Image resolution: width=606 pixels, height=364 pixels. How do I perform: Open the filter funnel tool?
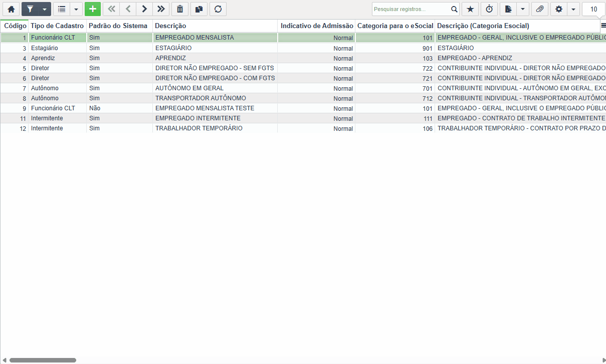[x=30, y=9]
